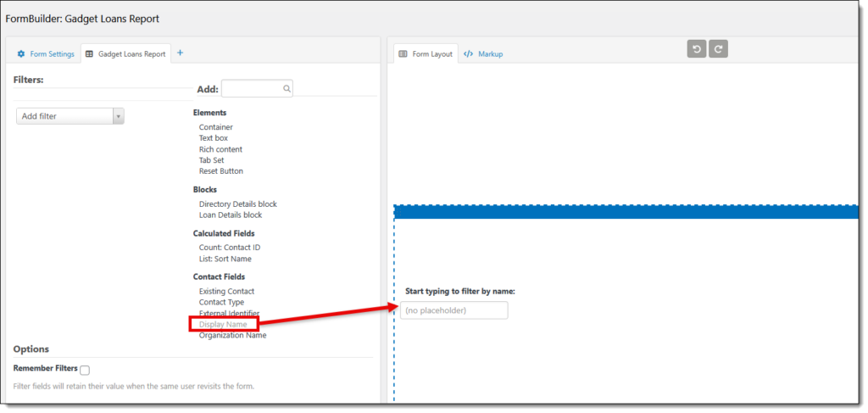Click the 'Start typing to filter by name:' label
Screen dimensions: 868x413
coord(460,291)
